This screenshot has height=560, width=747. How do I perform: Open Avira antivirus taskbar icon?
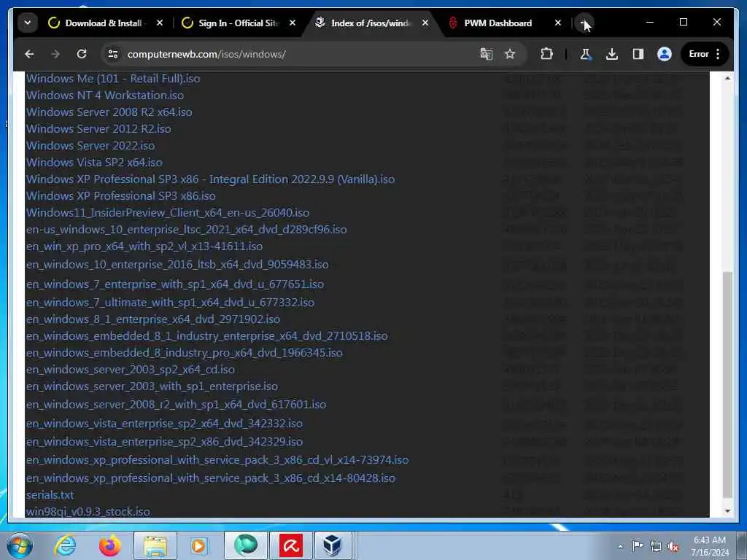(x=291, y=545)
